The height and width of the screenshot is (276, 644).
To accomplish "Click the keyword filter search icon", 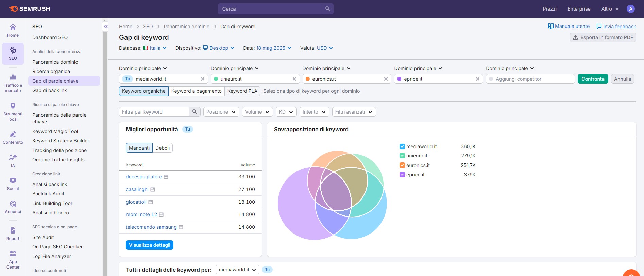I will (195, 112).
